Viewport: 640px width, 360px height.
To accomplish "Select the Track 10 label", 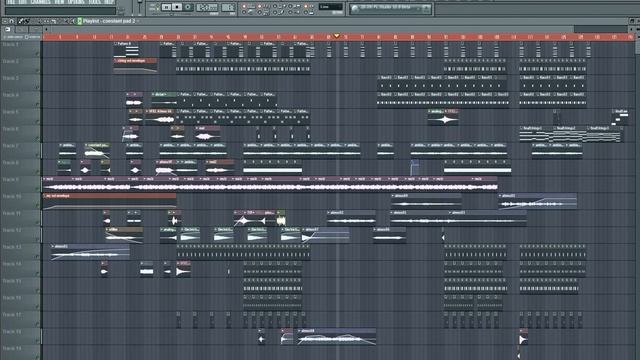I will point(12,196).
